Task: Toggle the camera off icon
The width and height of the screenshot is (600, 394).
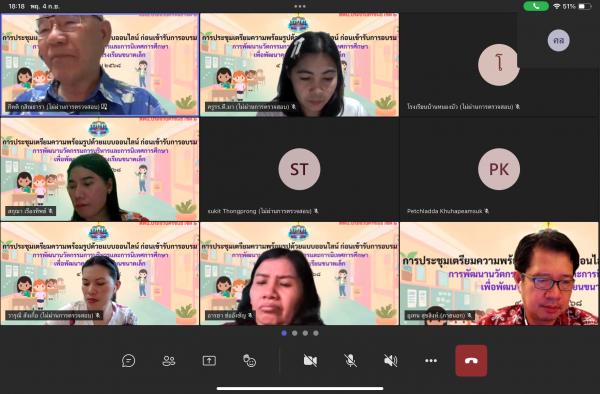Action: [310, 360]
